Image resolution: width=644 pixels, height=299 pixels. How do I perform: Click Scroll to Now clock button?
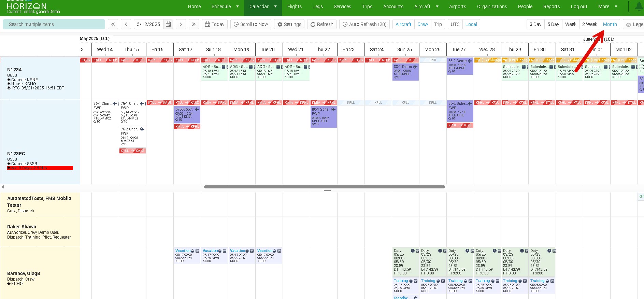251,24
